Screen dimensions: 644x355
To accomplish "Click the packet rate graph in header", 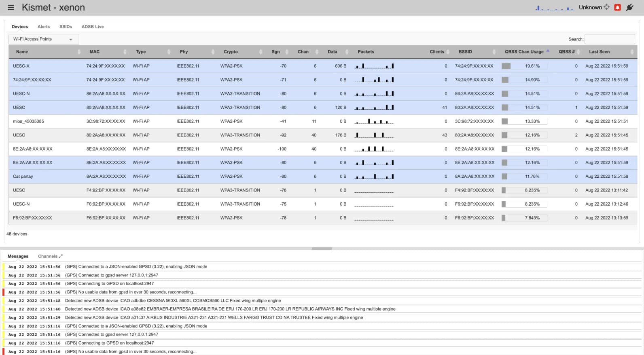I will [x=554, y=8].
